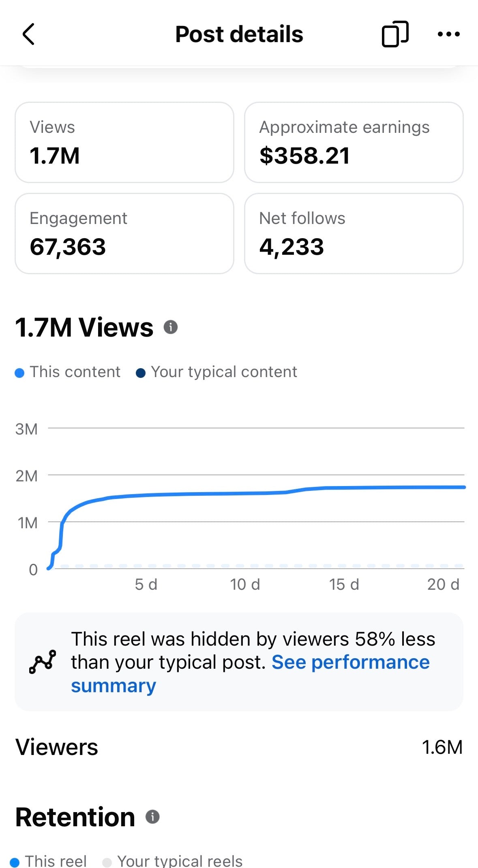Tap the info icon next to Retention
Viewport: 478px width, 868px height.
coord(152,817)
